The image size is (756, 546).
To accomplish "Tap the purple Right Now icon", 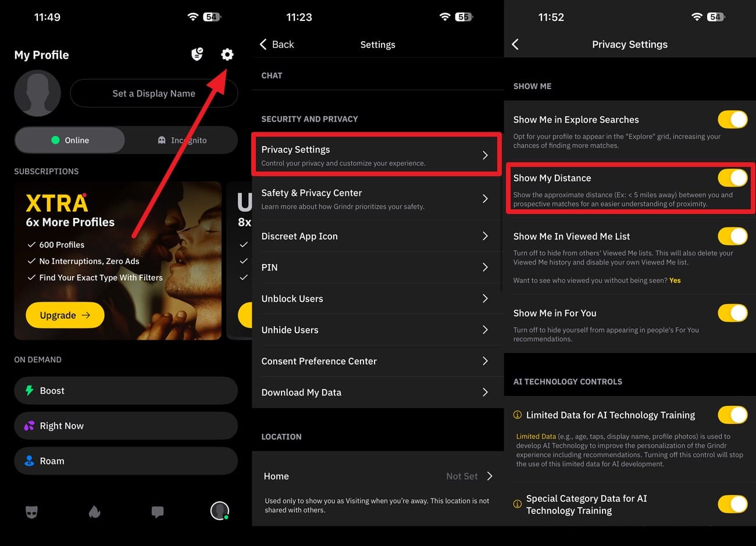I will [29, 426].
